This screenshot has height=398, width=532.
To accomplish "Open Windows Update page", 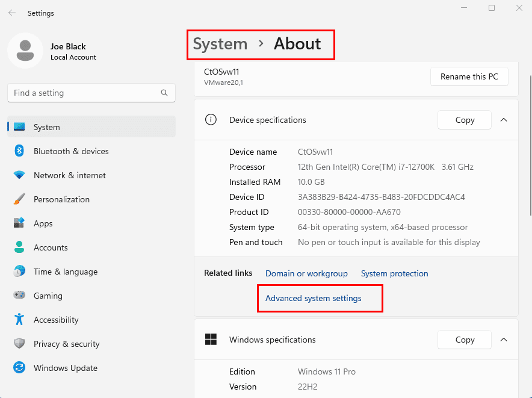I will (x=91, y=368).
